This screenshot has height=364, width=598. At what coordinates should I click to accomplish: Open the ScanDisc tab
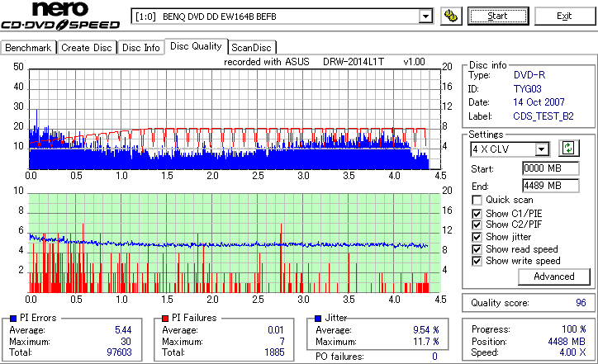251,48
